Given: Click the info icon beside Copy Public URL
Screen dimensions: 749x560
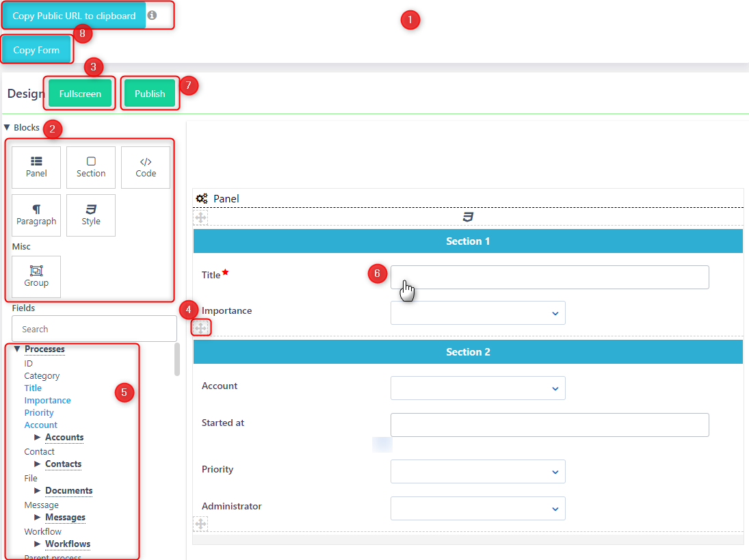Looking at the screenshot, I should tap(152, 15).
